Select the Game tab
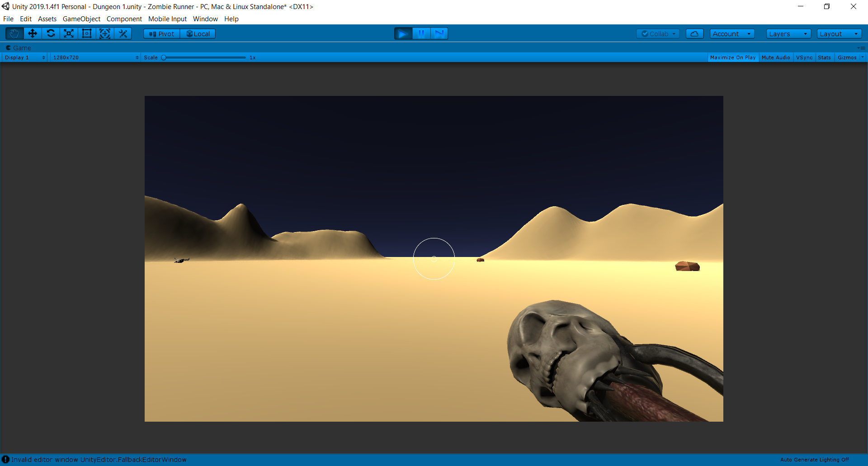 click(x=18, y=48)
